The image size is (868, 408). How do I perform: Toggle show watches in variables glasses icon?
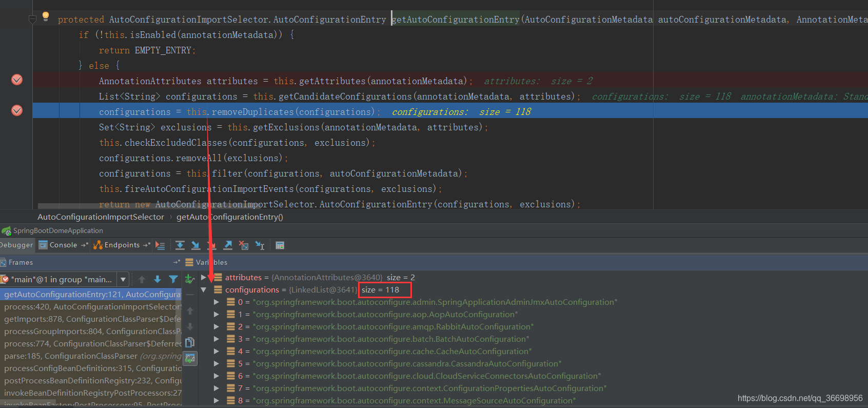(x=190, y=358)
